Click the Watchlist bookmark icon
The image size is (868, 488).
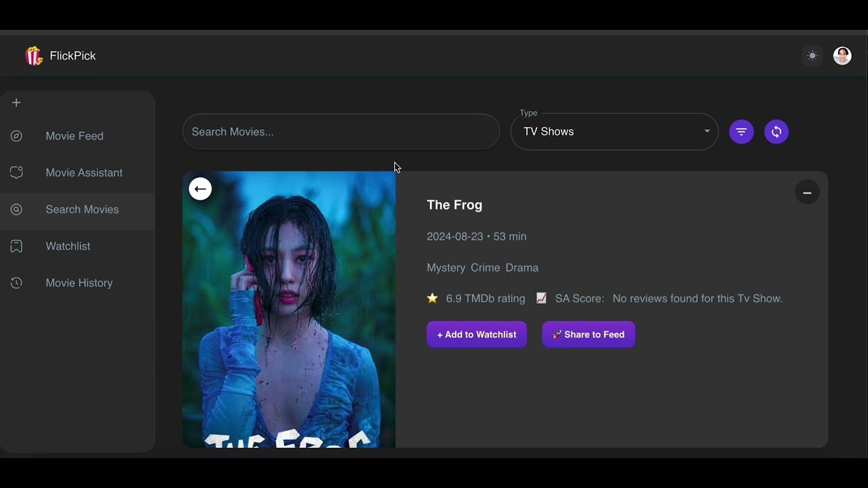pyautogui.click(x=16, y=246)
